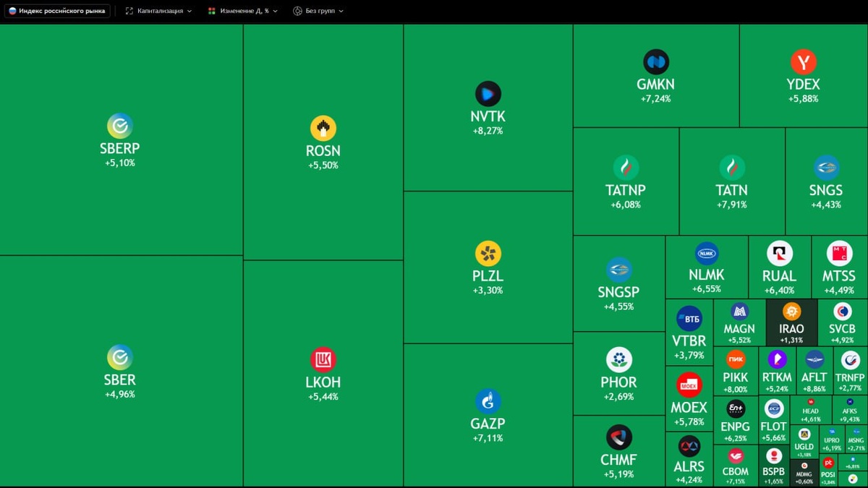Image resolution: width=868 pixels, height=488 pixels.
Task: Click the ROSN Rosneft logo
Action: (323, 128)
